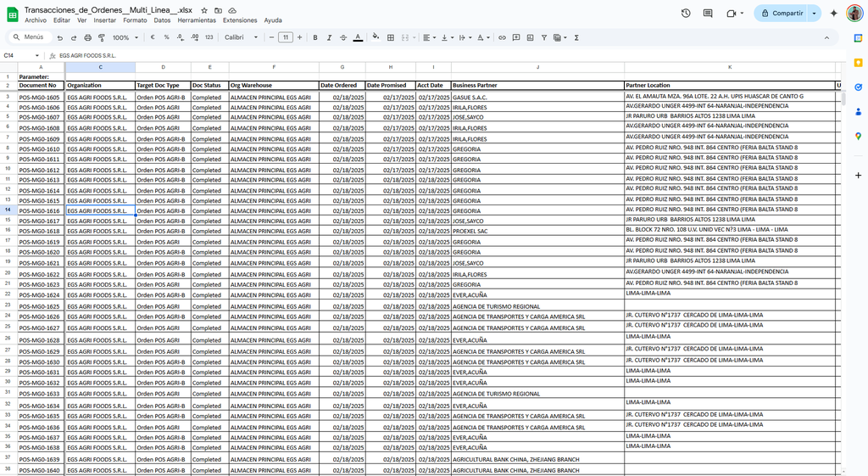Apply euro currency format
This screenshot has width=868, height=476.
pos(153,37)
